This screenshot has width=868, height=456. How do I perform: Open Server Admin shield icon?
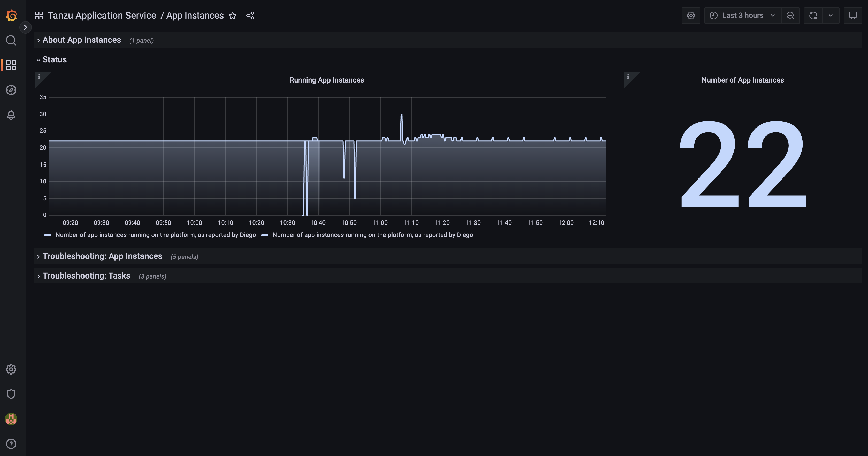coord(11,394)
